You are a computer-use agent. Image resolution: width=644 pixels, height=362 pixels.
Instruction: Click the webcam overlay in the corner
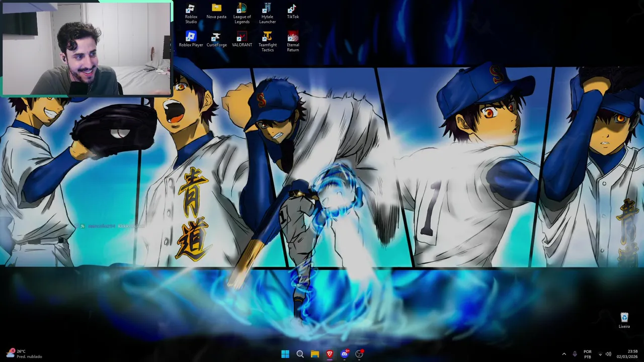point(87,48)
